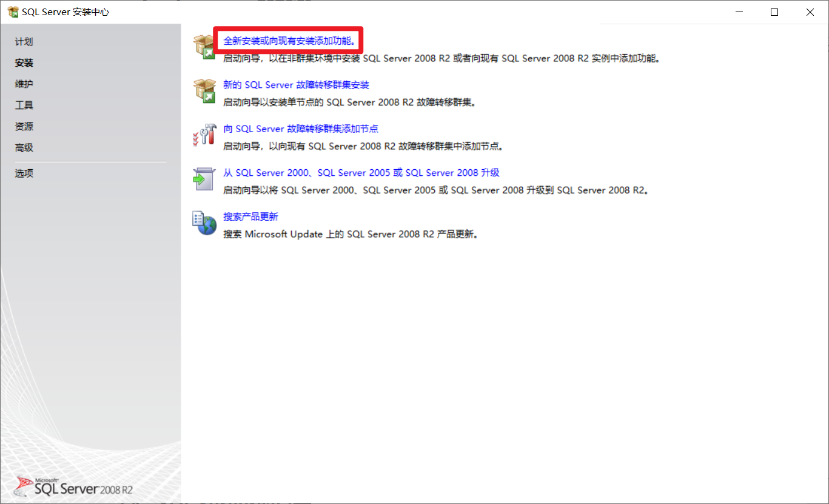Open the 工具 sidebar page
The width and height of the screenshot is (829, 504).
pos(24,106)
